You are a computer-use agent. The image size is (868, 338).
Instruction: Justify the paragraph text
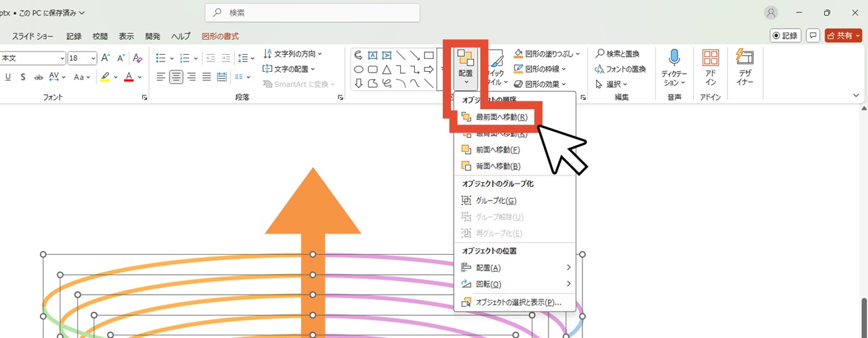[x=206, y=77]
